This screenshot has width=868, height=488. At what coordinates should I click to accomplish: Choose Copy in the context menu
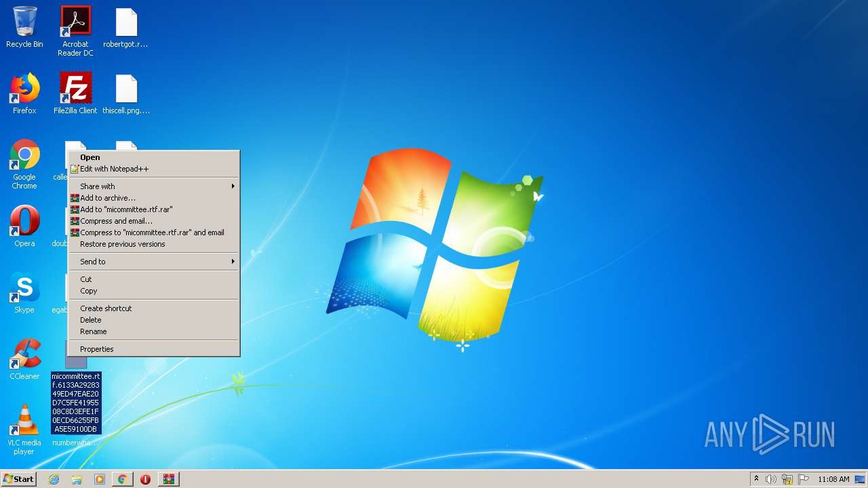154,291
